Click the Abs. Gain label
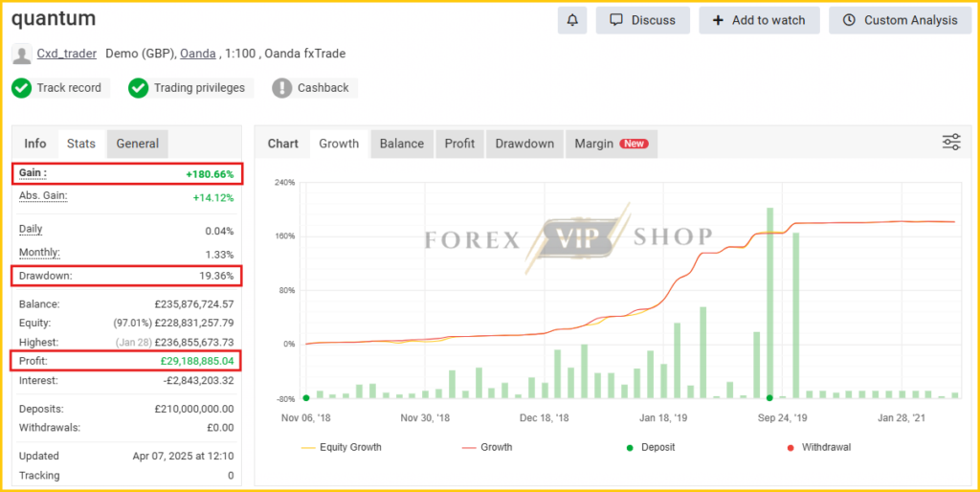 click(43, 195)
